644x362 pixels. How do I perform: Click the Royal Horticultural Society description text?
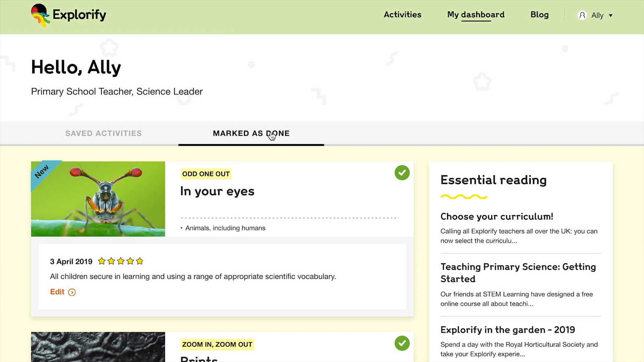tap(519, 349)
